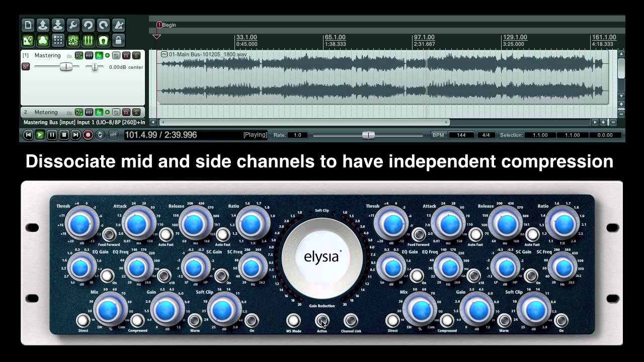Click the Open Project toolbar icon
This screenshot has height=362, width=644.
43,25
